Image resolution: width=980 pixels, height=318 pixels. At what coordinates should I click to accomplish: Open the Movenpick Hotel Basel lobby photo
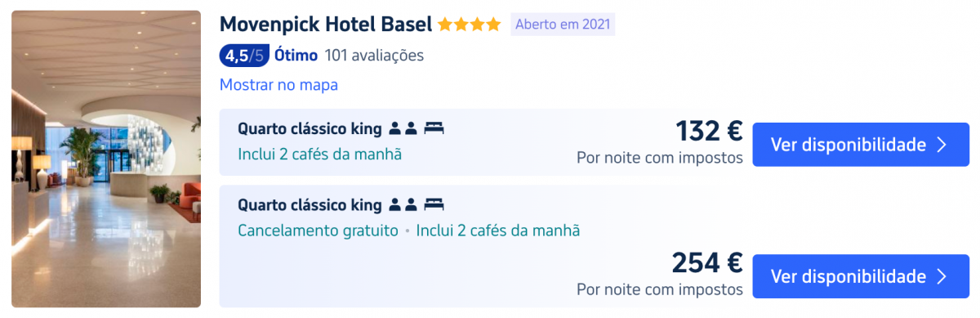(106, 159)
